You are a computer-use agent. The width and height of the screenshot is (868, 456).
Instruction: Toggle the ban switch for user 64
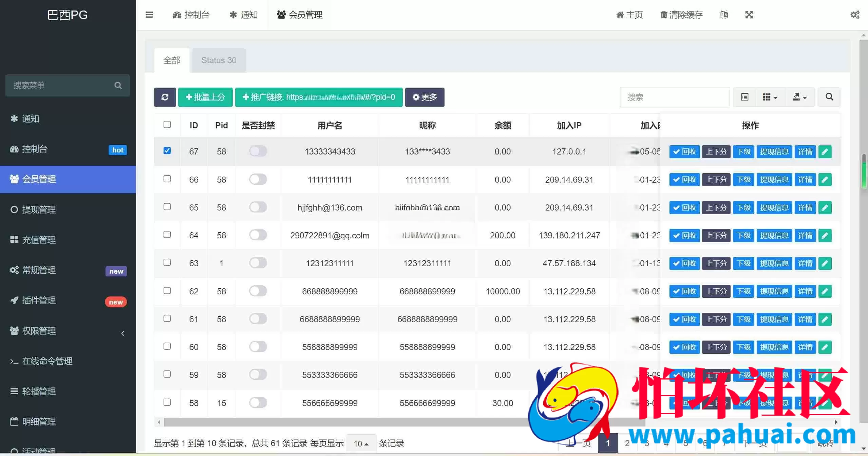point(258,235)
